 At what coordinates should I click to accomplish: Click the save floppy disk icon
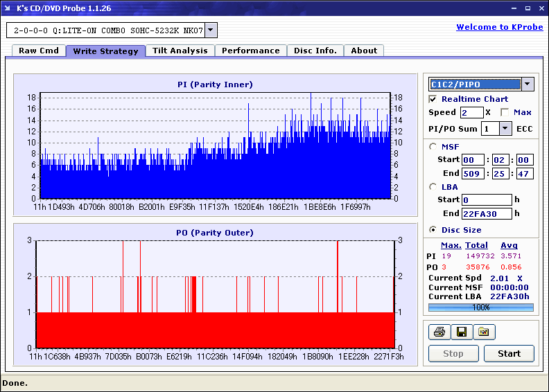point(462,332)
